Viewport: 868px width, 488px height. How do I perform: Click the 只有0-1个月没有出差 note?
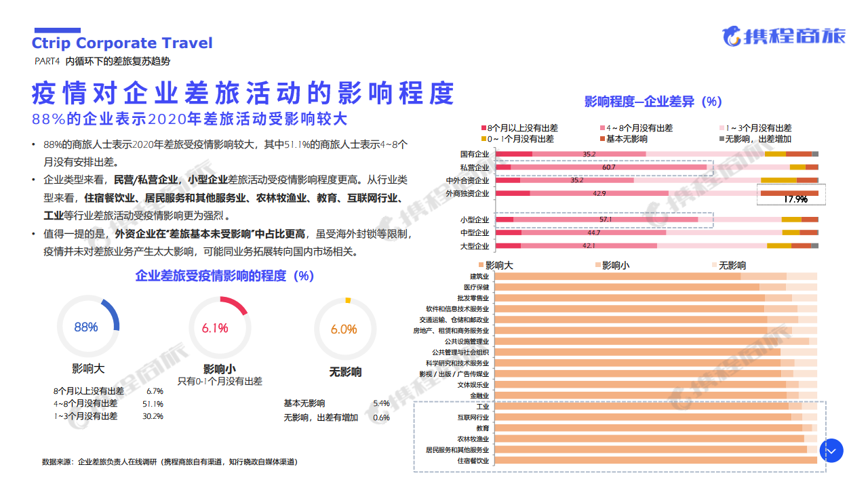pyautogui.click(x=220, y=382)
